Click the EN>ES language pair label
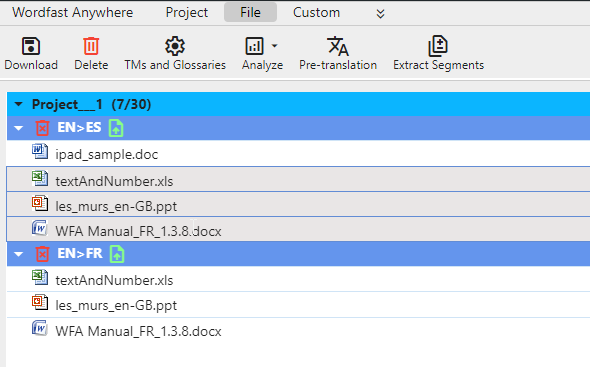This screenshot has height=367, width=590. point(79,128)
